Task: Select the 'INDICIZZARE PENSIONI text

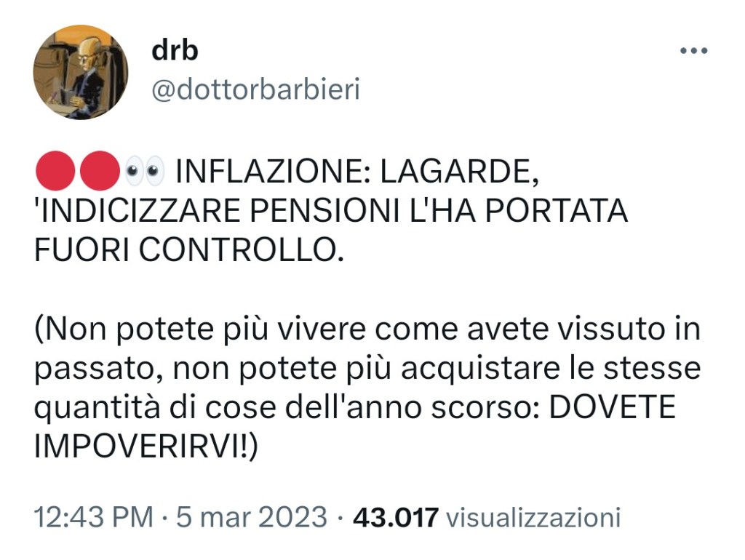Action: 217,211
